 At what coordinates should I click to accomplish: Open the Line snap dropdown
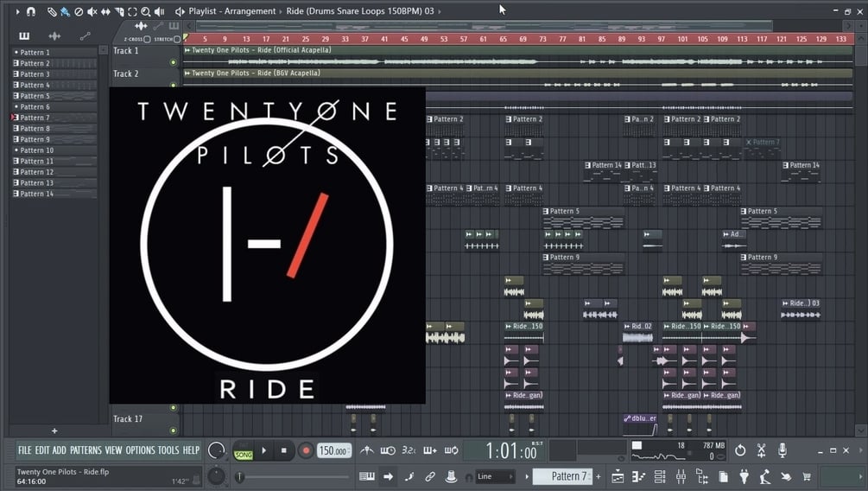pyautogui.click(x=496, y=476)
